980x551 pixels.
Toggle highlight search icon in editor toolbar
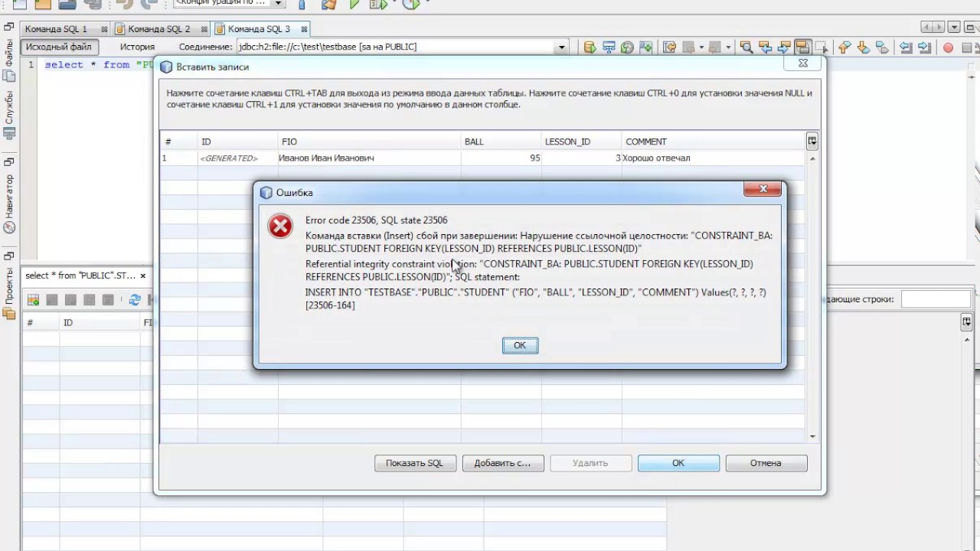802,47
